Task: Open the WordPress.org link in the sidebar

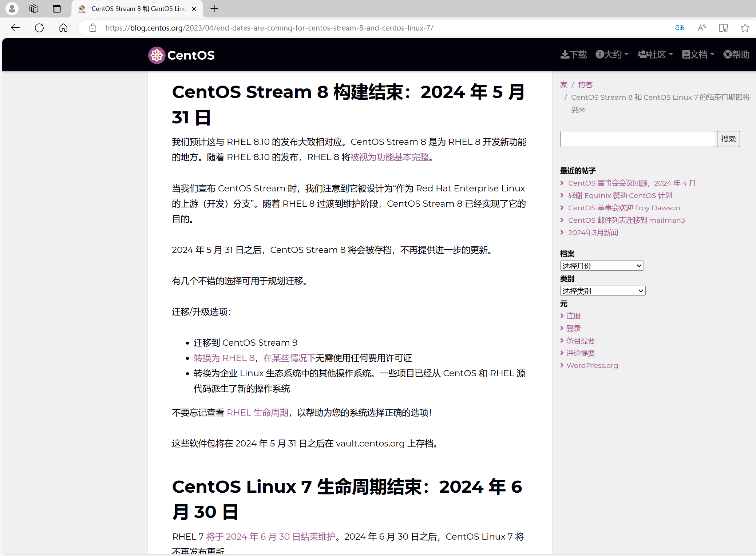Action: pyautogui.click(x=592, y=365)
